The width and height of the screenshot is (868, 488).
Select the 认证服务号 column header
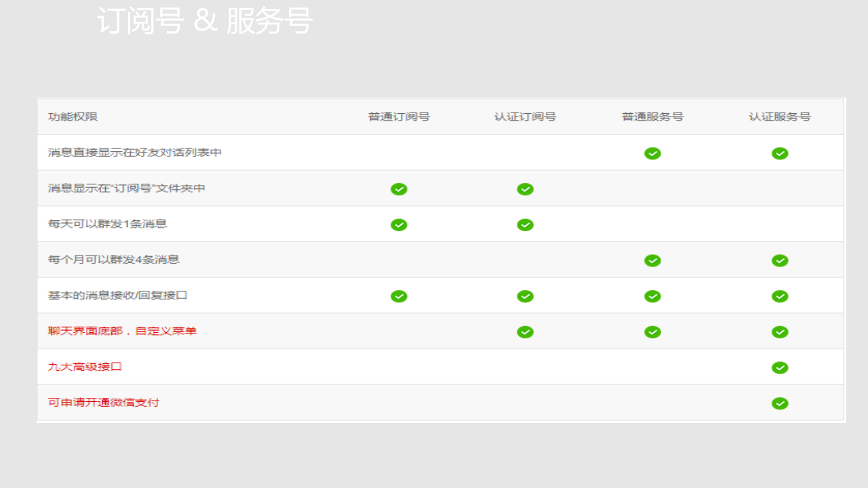click(x=780, y=117)
